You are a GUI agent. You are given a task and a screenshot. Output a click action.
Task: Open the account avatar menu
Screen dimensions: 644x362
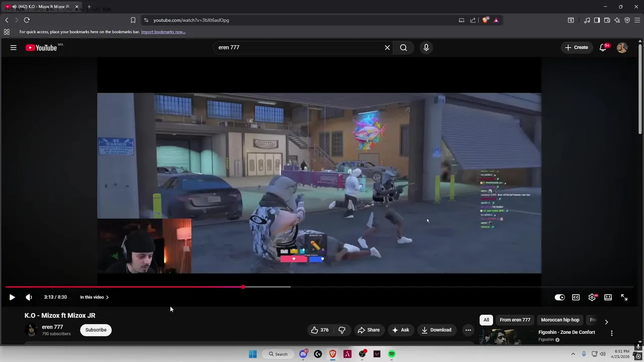click(622, 47)
